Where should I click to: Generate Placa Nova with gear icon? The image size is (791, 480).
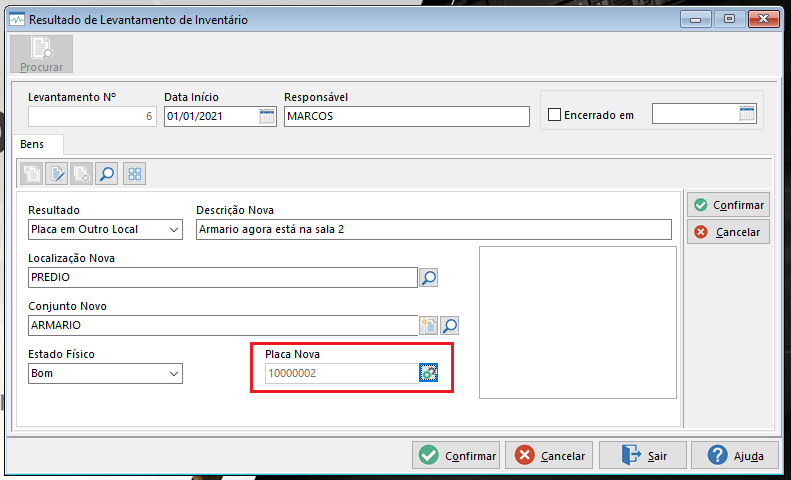tap(428, 373)
